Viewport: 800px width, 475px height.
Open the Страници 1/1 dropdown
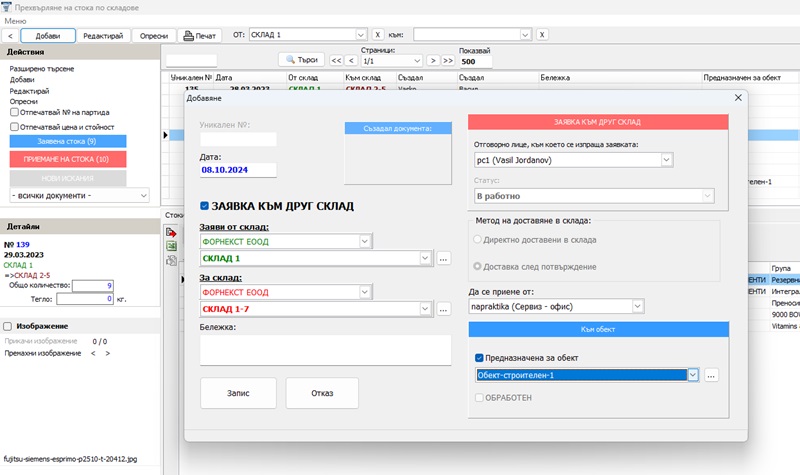(417, 61)
